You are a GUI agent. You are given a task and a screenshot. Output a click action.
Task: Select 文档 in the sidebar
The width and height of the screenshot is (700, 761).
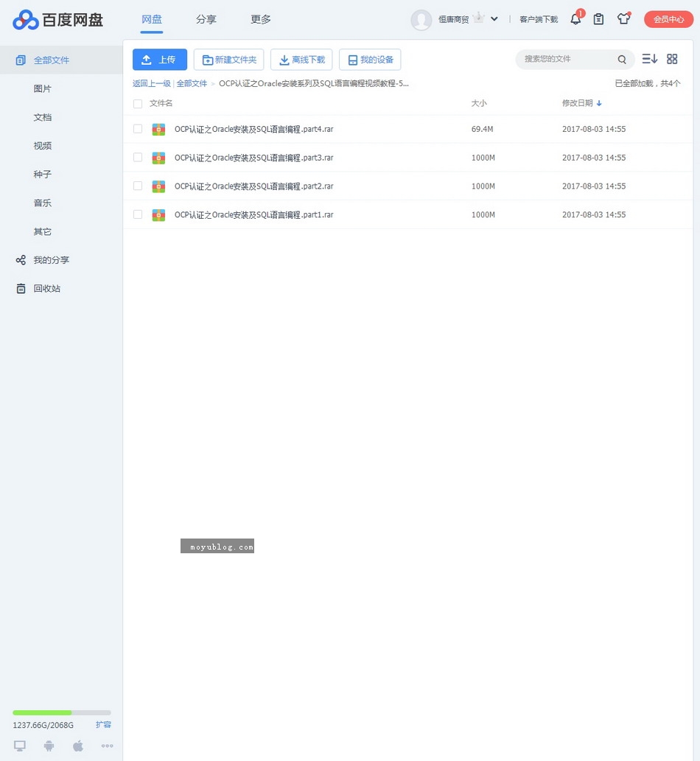[42, 117]
